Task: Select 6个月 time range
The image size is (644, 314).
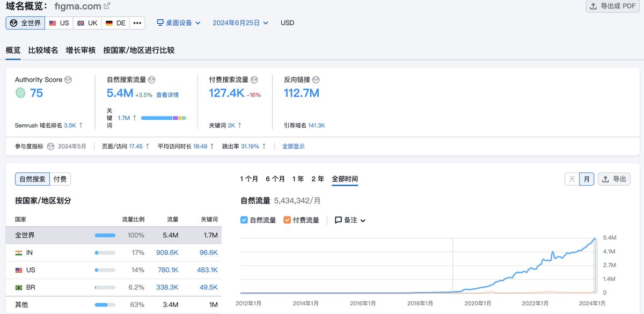Action: coord(275,179)
